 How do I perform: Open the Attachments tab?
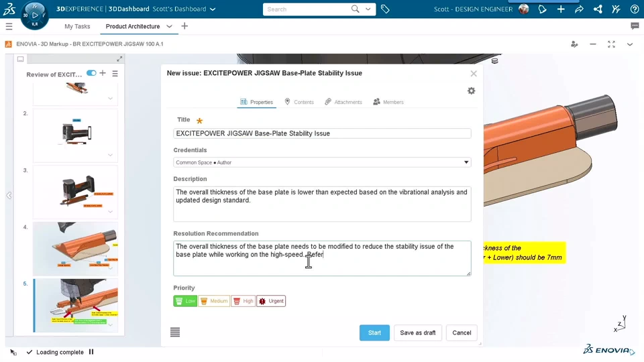343,102
